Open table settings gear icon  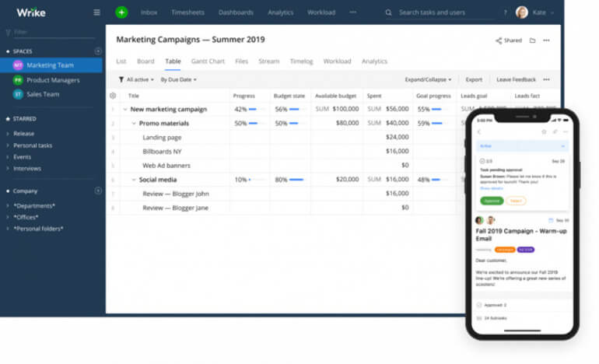click(113, 96)
